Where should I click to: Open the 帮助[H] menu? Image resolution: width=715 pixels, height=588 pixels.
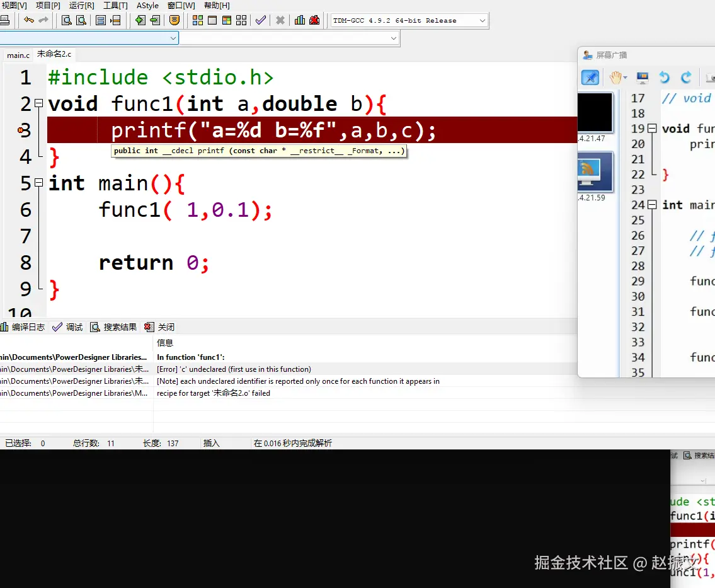(217, 6)
